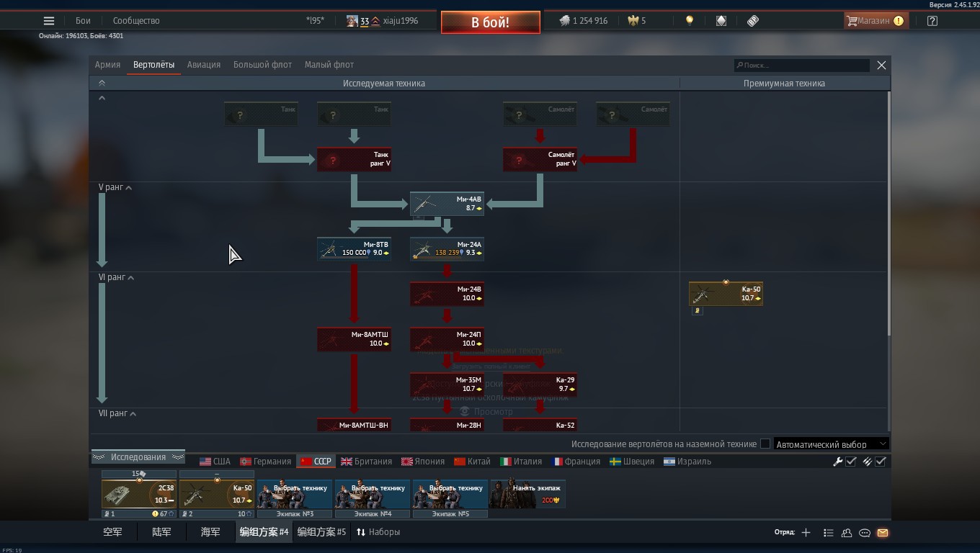This screenshot has width=980, height=553.
Task: Select the Ми-24П helicopter
Action: pos(447,339)
